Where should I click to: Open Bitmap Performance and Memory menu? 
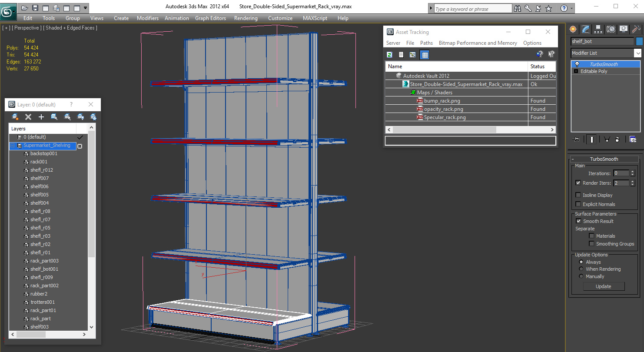coord(478,43)
